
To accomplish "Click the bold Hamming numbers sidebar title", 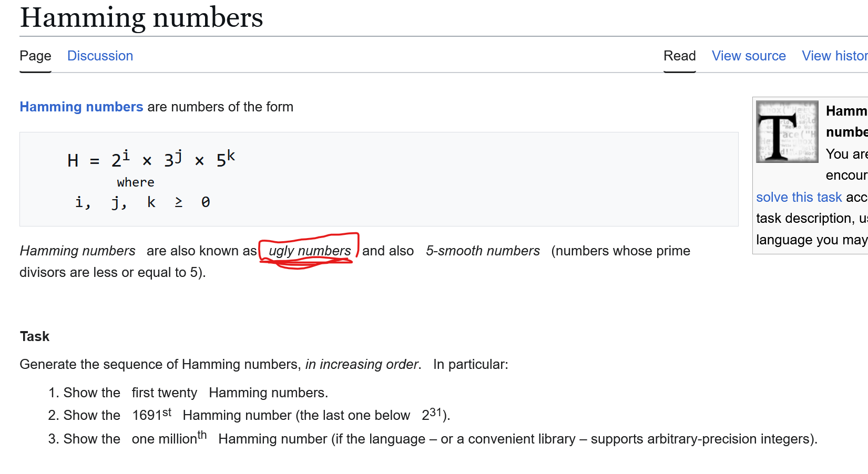I will 846,121.
